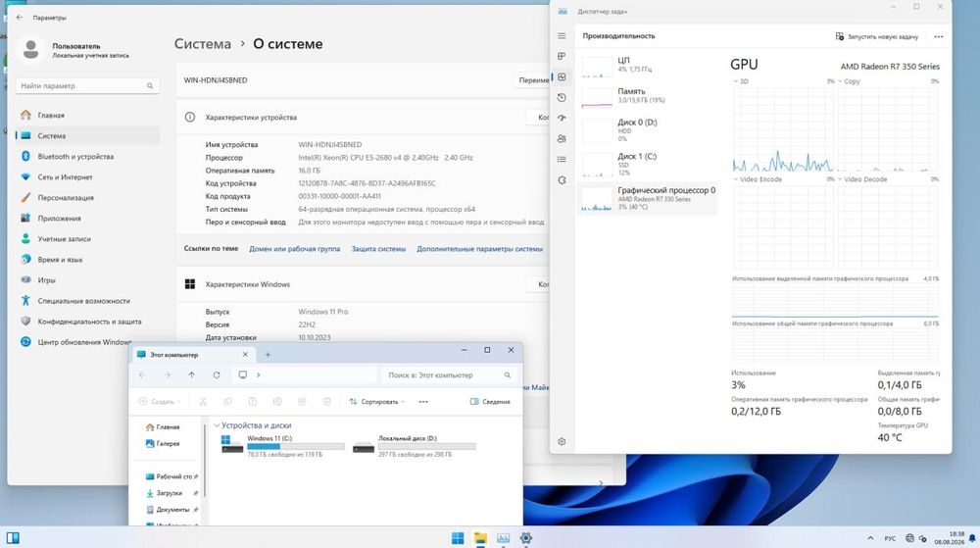This screenshot has width=980, height=548.
Task: Open the Details list icon in Task Manager
Action: tap(562, 160)
